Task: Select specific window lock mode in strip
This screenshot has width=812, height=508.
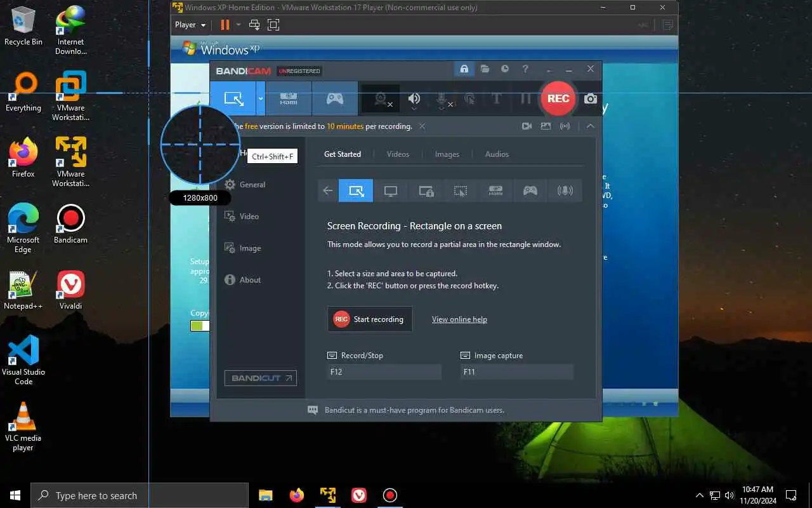Action: (426, 190)
